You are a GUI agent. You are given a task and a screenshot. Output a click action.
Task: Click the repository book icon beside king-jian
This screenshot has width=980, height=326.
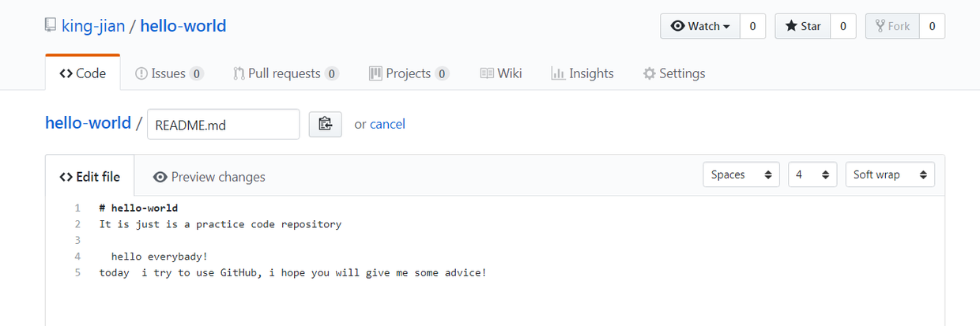(x=51, y=26)
